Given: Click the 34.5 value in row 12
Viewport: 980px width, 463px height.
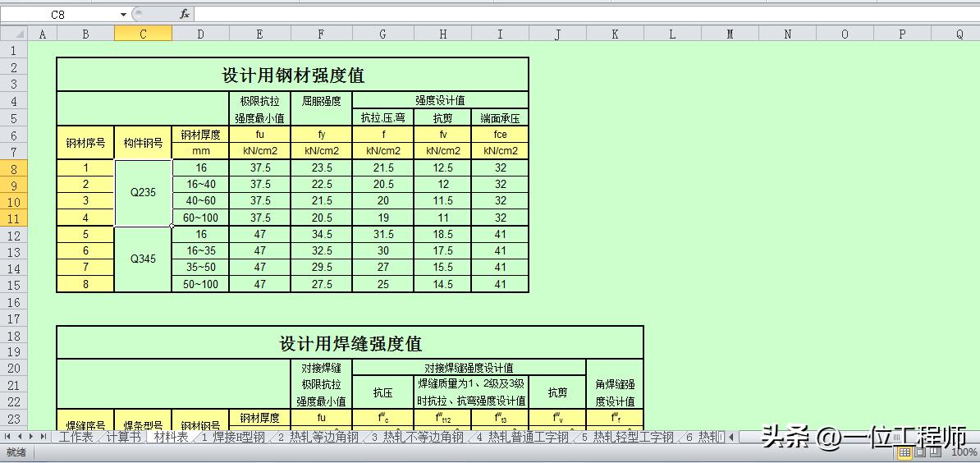Looking at the screenshot, I should coord(321,234).
